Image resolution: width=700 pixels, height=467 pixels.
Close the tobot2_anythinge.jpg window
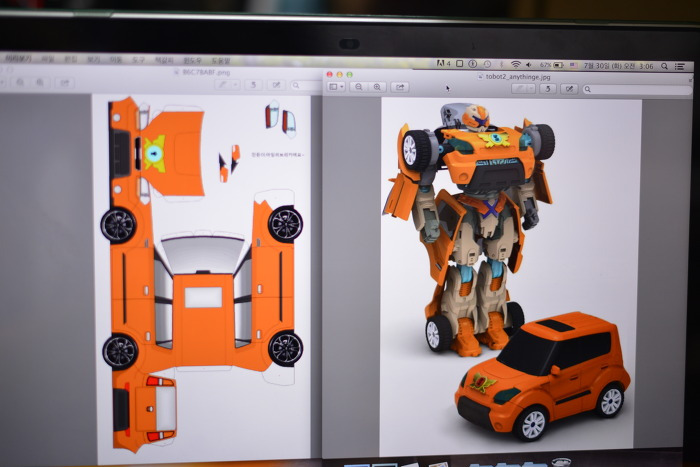click(329, 75)
